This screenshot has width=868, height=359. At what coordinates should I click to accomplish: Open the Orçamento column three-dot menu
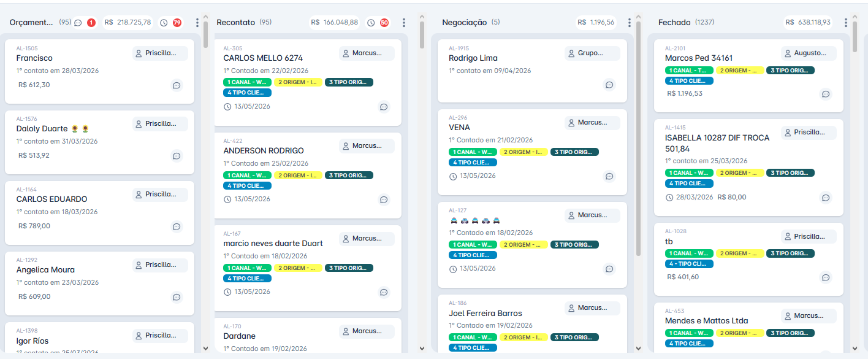197,23
